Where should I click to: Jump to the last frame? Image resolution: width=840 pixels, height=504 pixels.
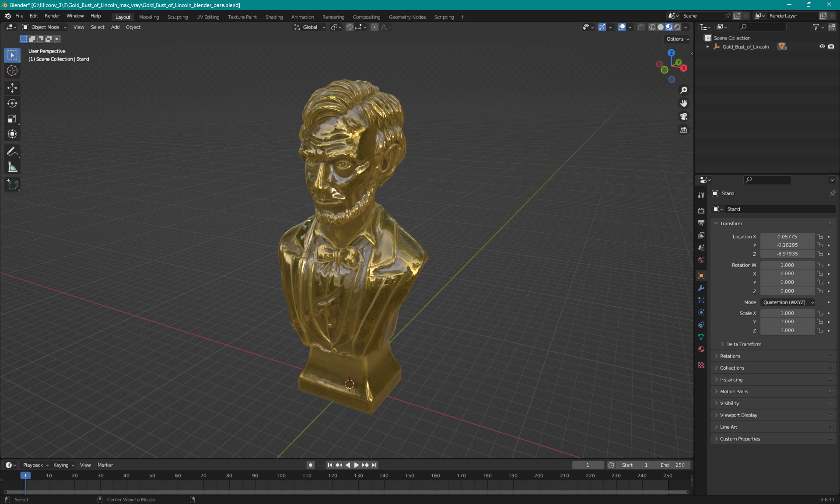point(374,465)
